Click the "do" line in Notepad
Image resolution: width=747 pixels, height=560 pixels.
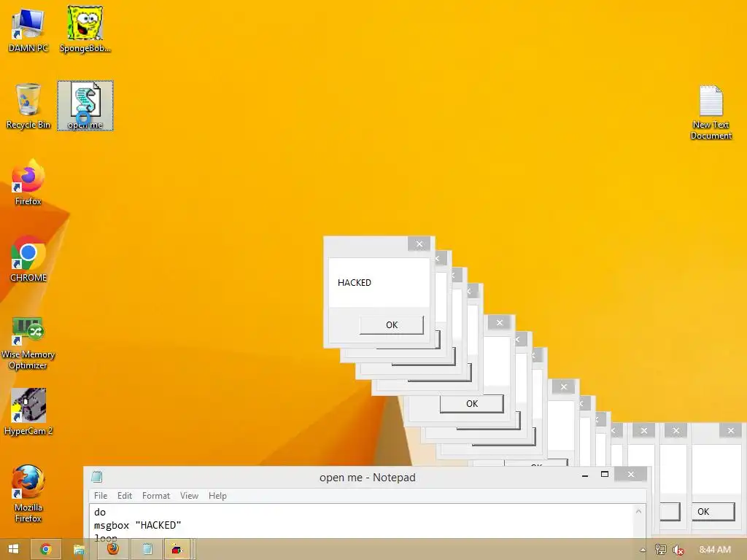[100, 513]
